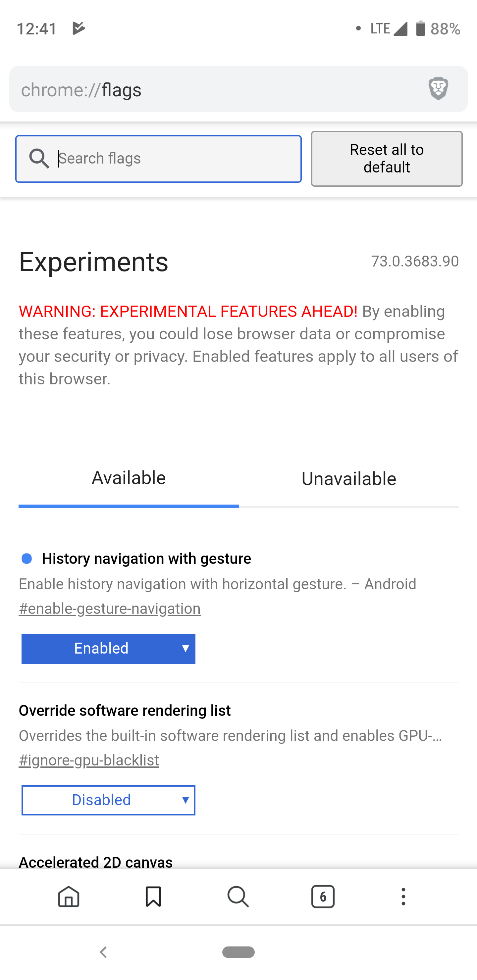This screenshot has width=477, height=980.
Task: Tap the Brave shields lion icon
Action: (x=438, y=89)
